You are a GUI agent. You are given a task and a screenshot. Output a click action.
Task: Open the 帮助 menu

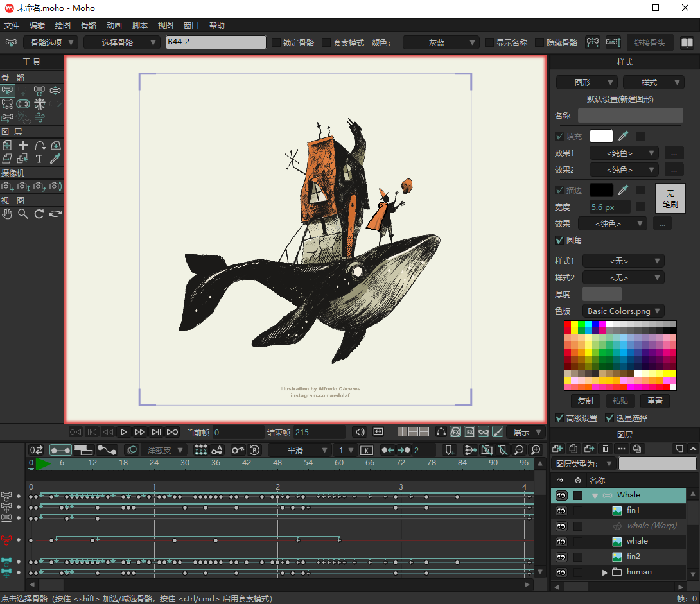[x=217, y=26]
